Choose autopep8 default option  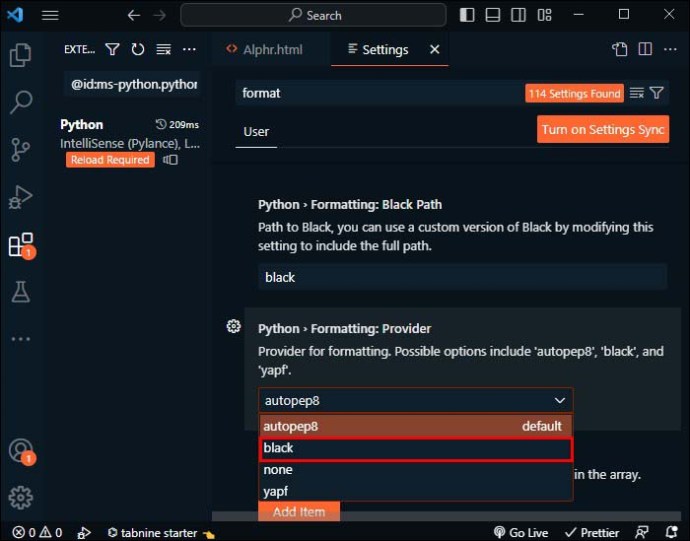click(415, 426)
